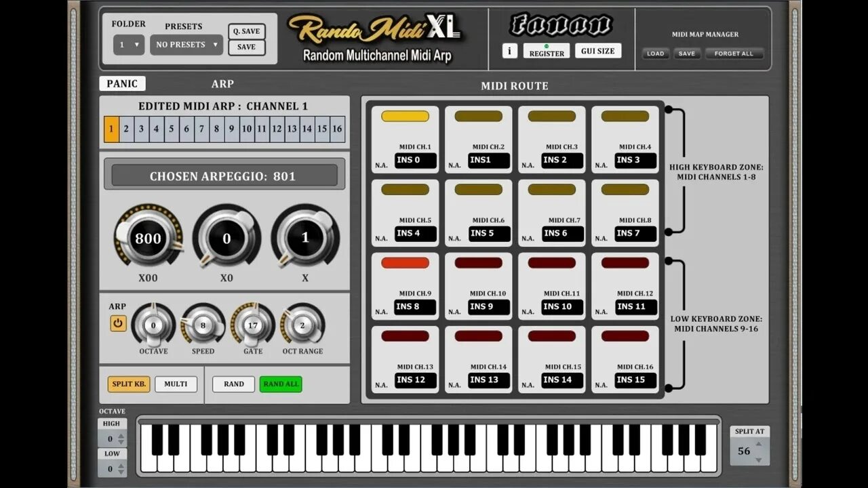Click the PANIC button
The width and height of the screenshot is (868, 488).
(x=122, y=84)
